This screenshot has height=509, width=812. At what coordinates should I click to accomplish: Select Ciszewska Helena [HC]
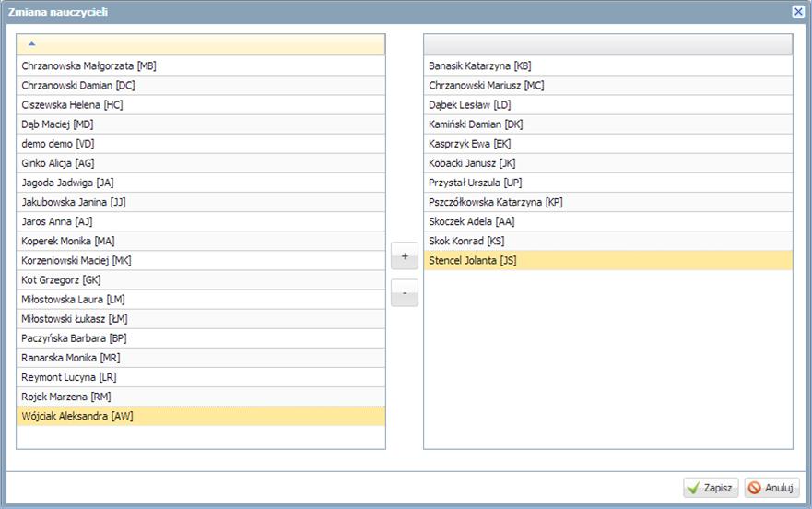(201, 105)
